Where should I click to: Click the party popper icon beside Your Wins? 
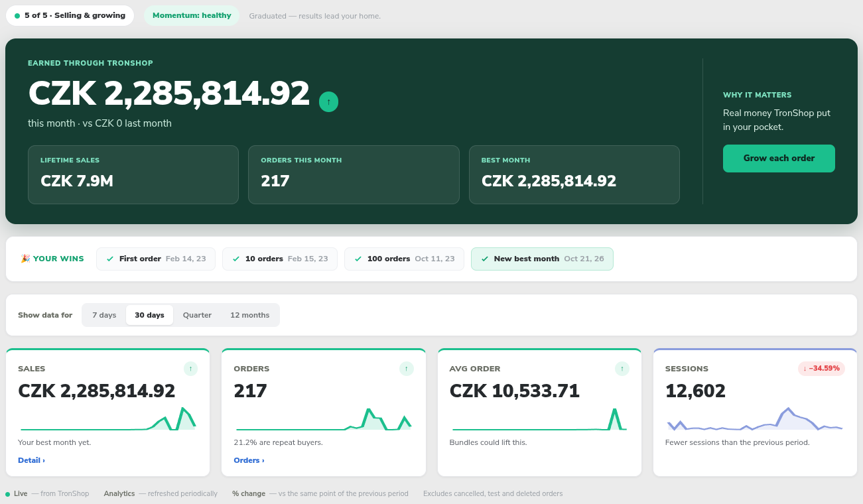(x=25, y=259)
